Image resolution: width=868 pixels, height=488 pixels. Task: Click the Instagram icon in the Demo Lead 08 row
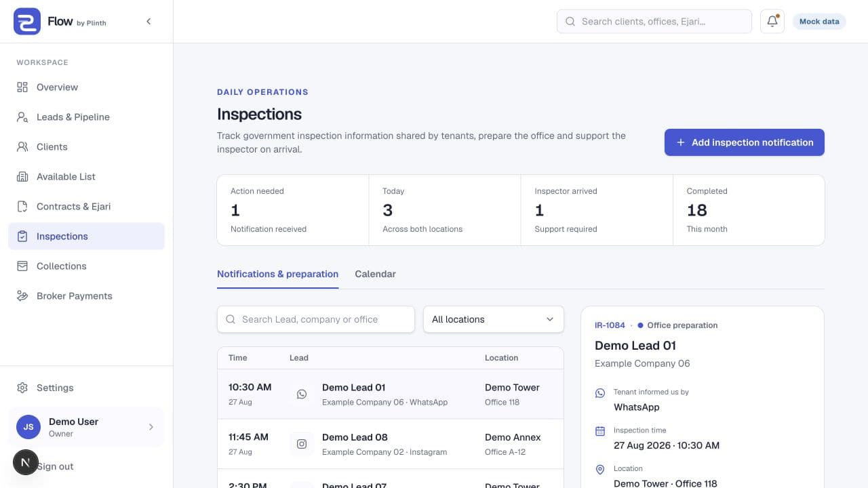302,444
